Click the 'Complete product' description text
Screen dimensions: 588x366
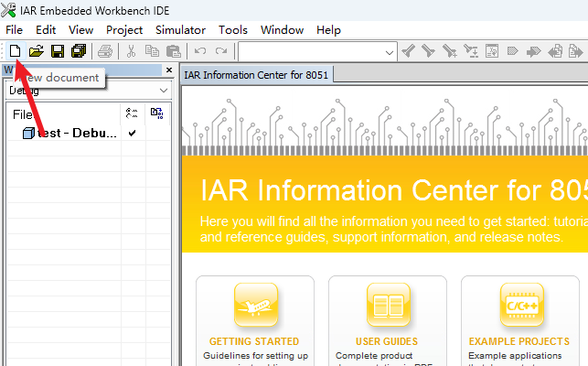374,356
